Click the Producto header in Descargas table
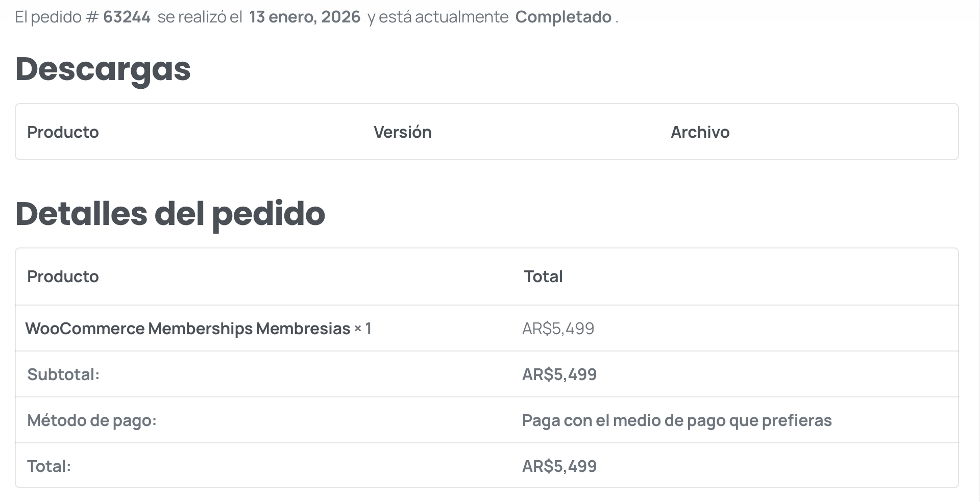 [x=63, y=132]
